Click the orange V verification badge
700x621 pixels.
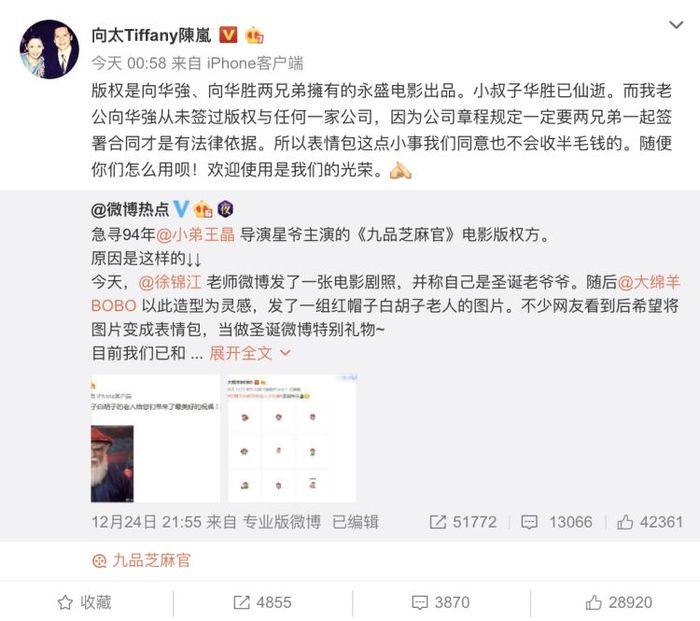click(228, 35)
